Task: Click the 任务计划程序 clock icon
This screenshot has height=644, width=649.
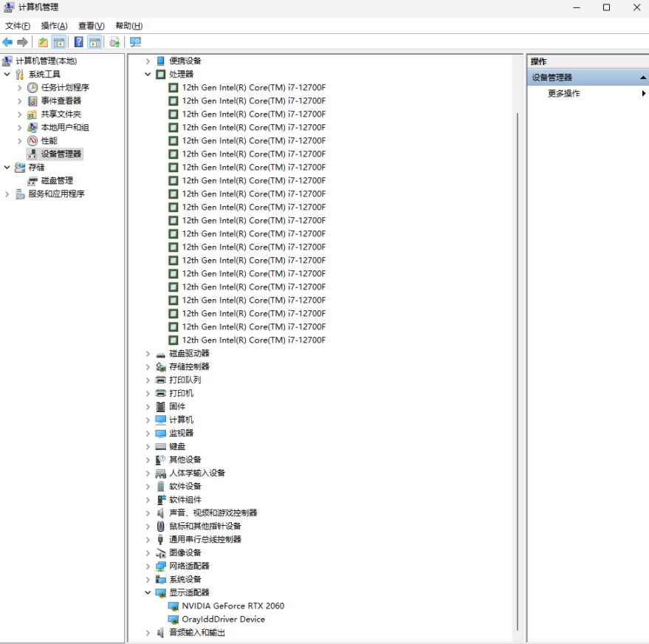Action: pos(32,87)
